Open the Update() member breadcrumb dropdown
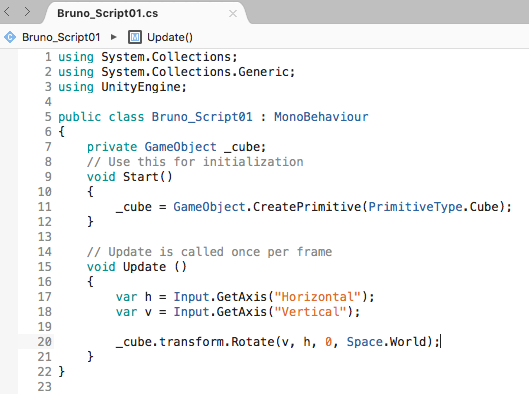The height and width of the screenshot is (394, 529). pyautogui.click(x=170, y=37)
